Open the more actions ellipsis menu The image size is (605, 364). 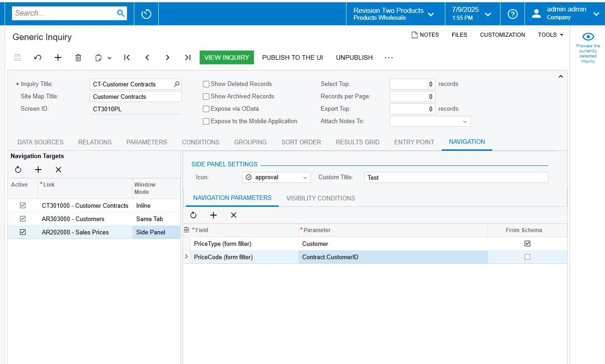click(x=389, y=57)
